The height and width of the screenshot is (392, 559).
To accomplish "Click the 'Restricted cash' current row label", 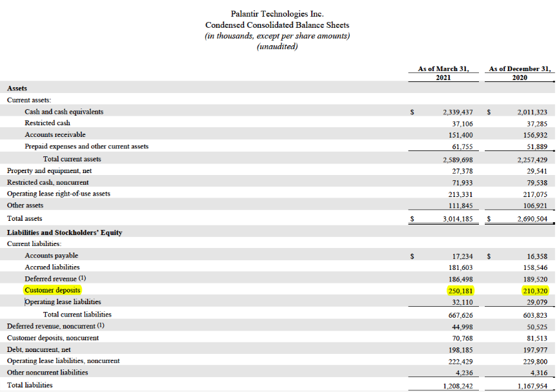I will (47, 123).
